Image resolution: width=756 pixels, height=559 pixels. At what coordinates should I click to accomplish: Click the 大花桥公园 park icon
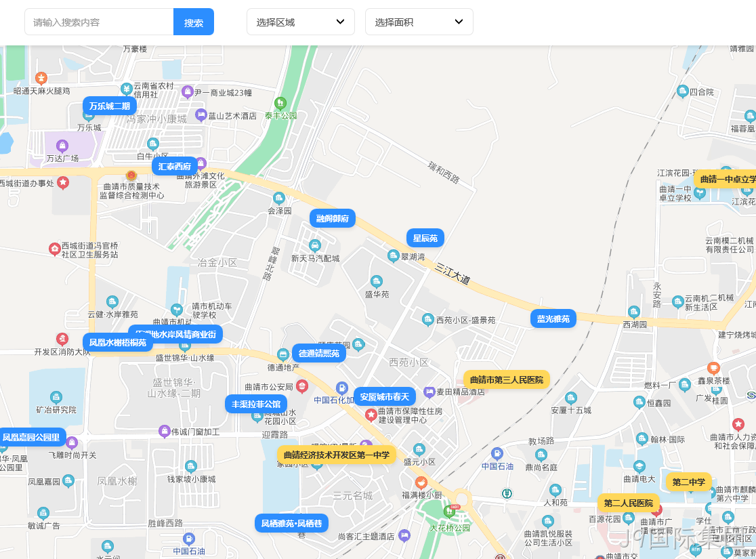[449, 512]
